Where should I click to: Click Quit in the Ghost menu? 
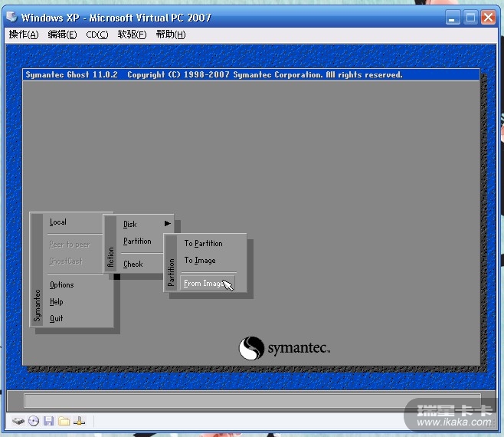coord(57,318)
